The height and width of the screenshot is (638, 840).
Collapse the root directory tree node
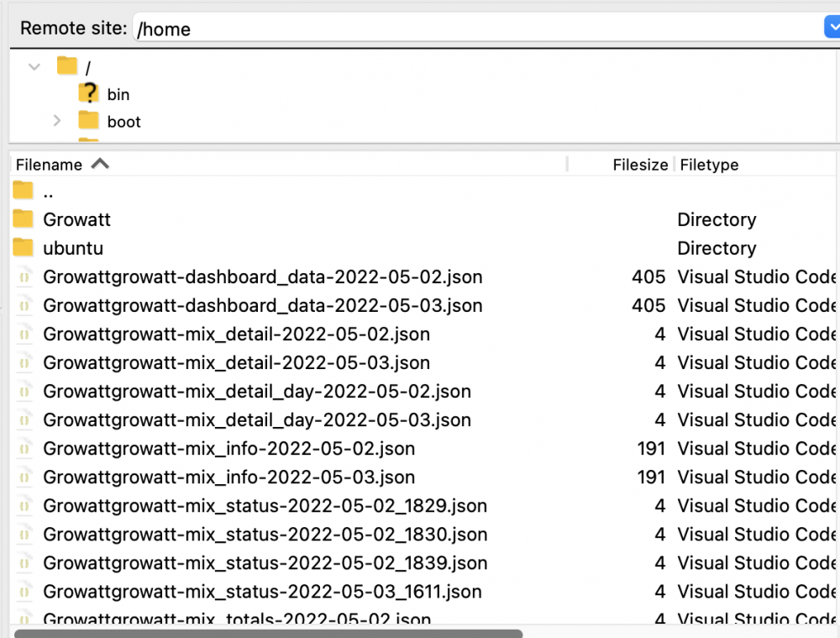pos(34,66)
